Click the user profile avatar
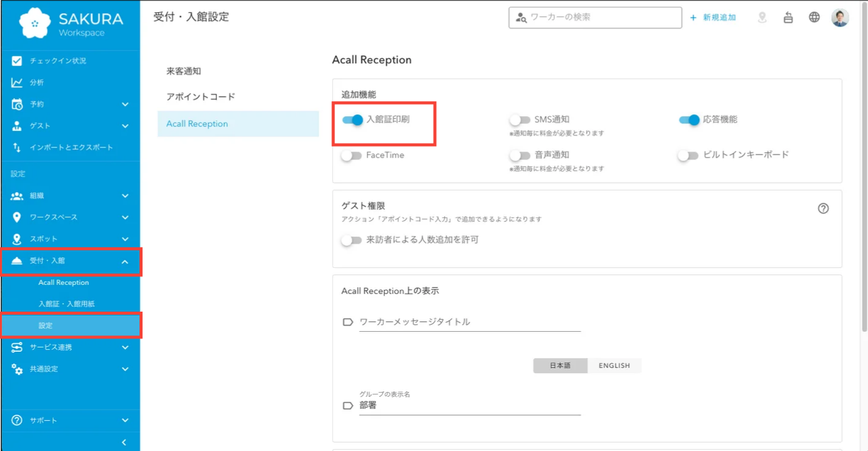 click(x=840, y=18)
